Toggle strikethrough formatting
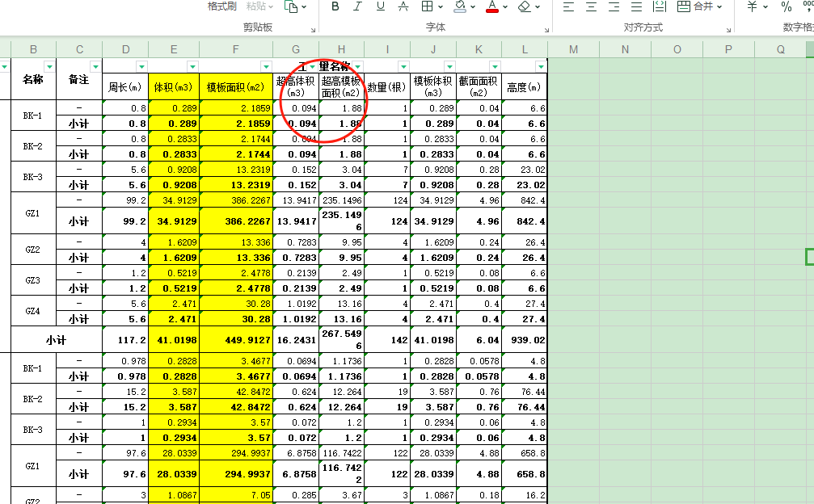Screen dimensions: 814x504 click(403, 6)
